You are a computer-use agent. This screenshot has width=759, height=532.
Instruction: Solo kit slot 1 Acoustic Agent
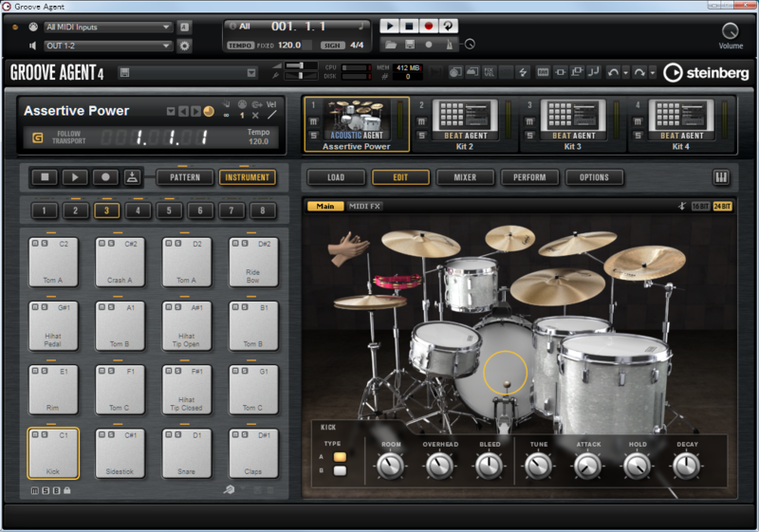click(x=314, y=136)
